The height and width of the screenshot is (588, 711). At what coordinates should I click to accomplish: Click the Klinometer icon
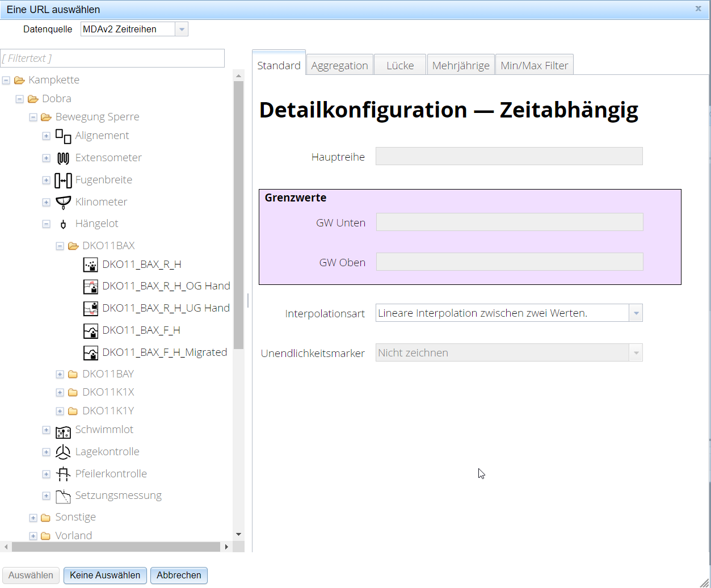click(63, 201)
